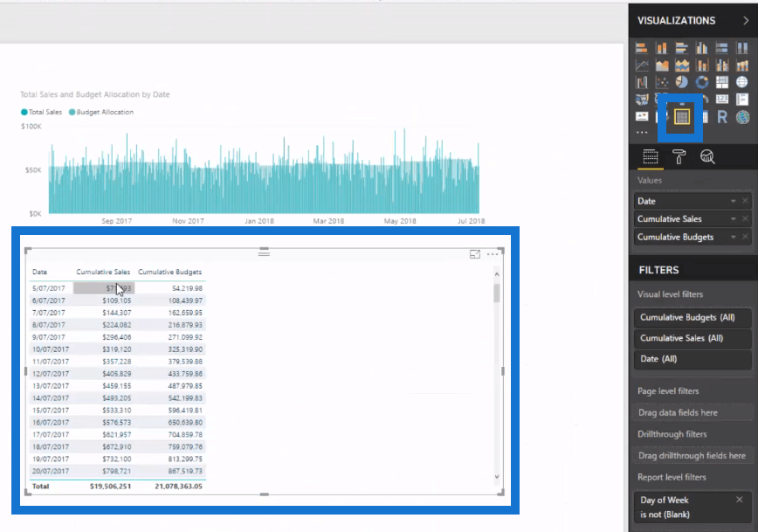This screenshot has height=532, width=758.
Task: Expand the Cumulative Budgets (All) filter
Action: click(693, 317)
